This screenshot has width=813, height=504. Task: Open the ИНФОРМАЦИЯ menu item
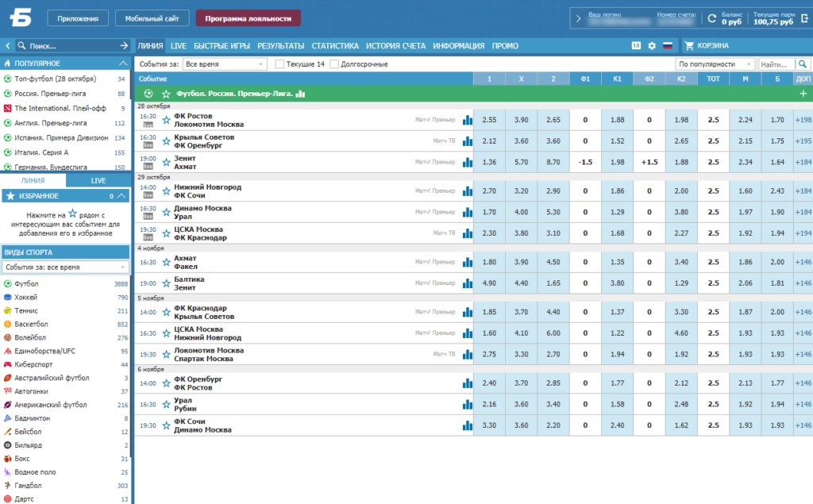[x=458, y=45]
